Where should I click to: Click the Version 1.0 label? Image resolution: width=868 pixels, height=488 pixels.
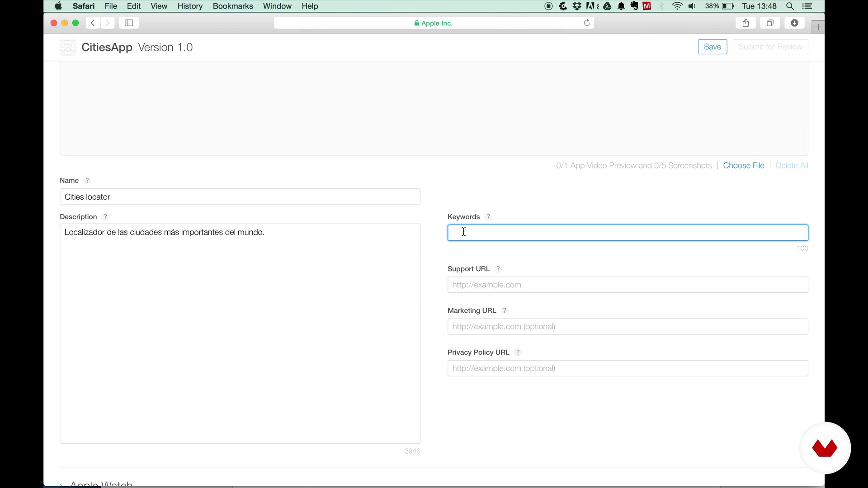tap(165, 47)
